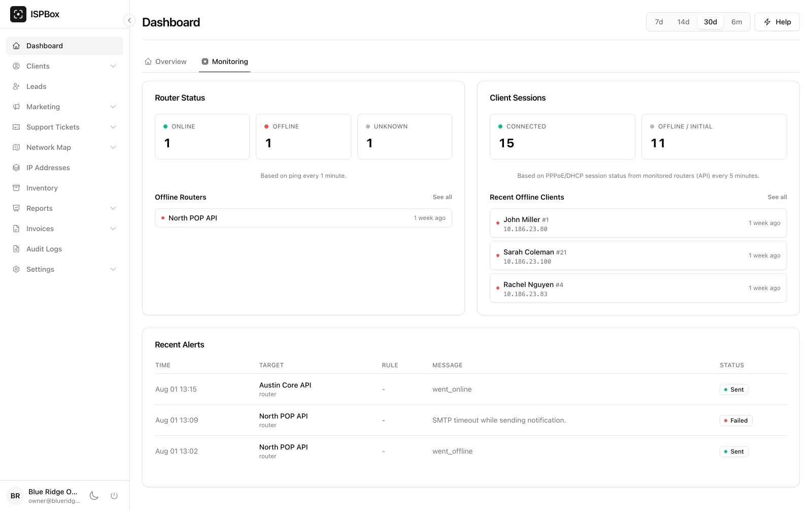
Task: Open Sarah Coleman #21 offline client
Action: tap(638, 255)
